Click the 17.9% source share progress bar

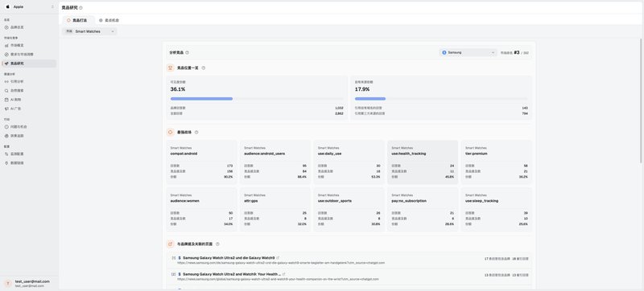point(441,99)
